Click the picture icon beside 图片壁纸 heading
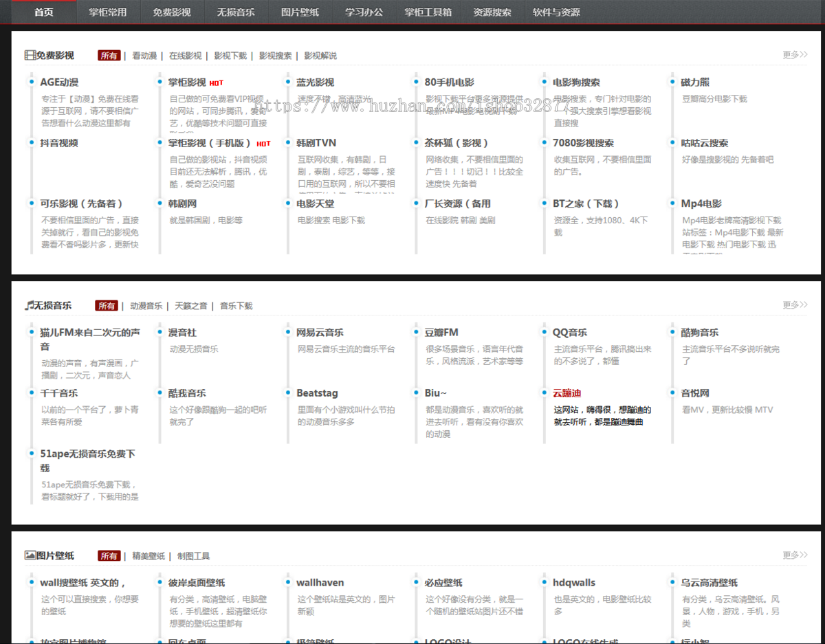The height and width of the screenshot is (644, 825). (x=30, y=555)
